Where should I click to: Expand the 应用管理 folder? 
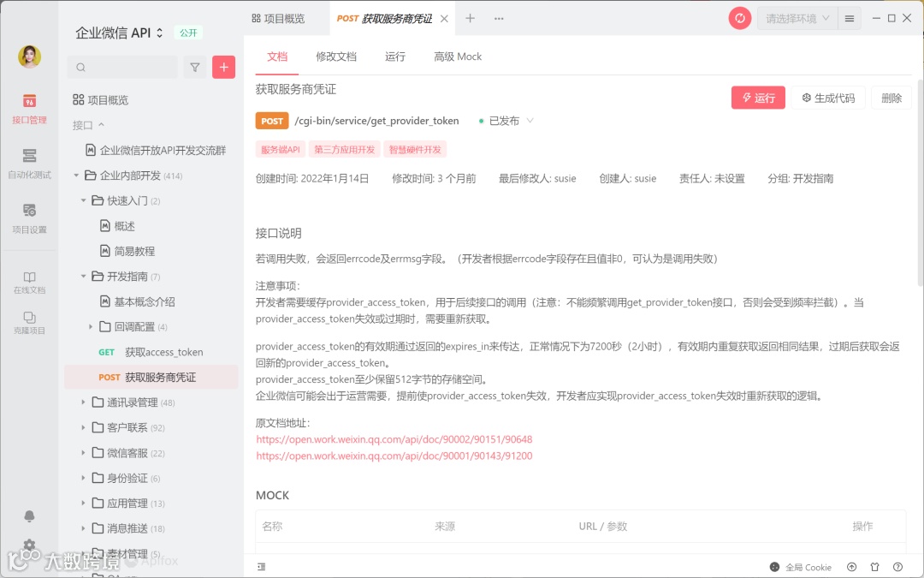click(83, 504)
